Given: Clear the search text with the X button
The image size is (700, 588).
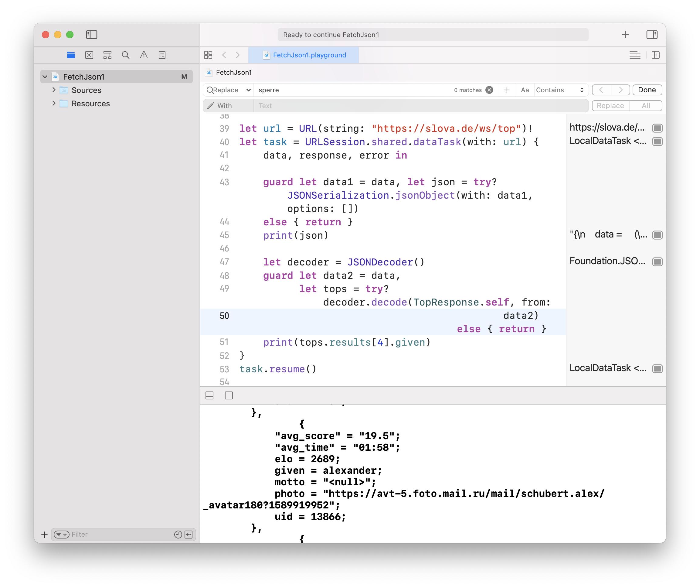Looking at the screenshot, I should pos(489,90).
